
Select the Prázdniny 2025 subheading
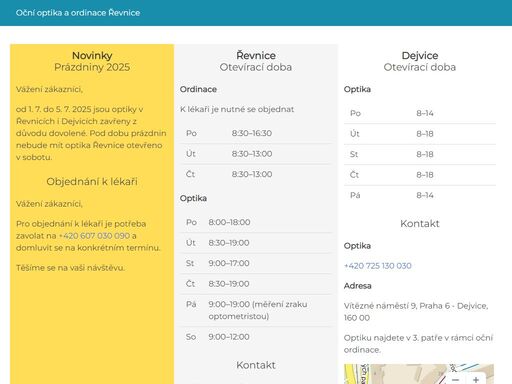click(92, 67)
